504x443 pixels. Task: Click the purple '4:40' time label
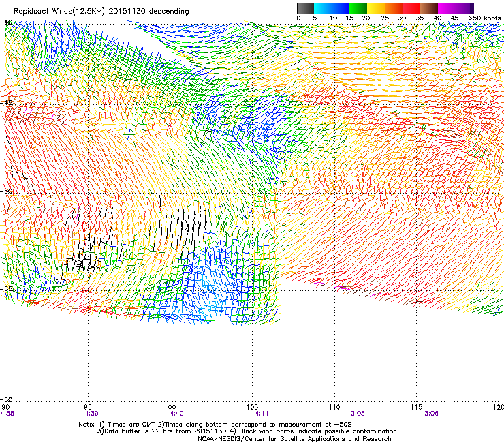tap(177, 414)
